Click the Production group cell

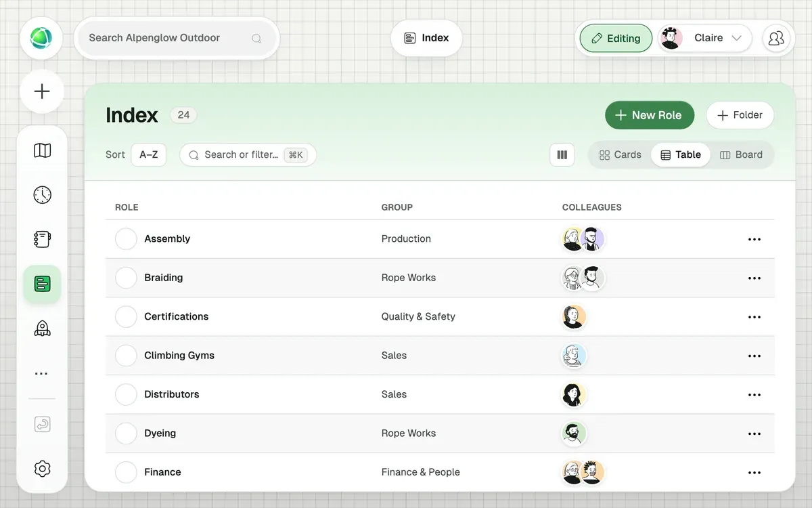(x=406, y=238)
